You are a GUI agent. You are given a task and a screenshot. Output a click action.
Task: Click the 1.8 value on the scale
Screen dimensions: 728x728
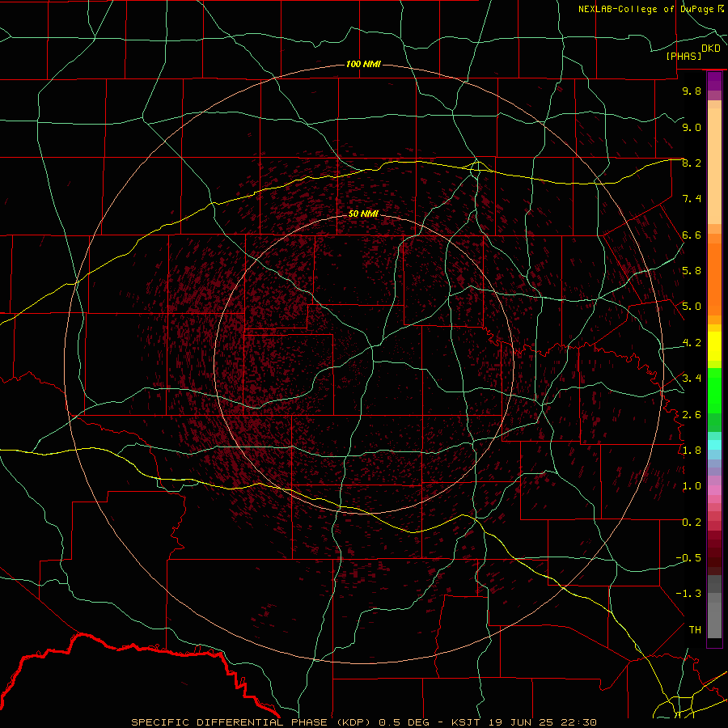coord(692,451)
